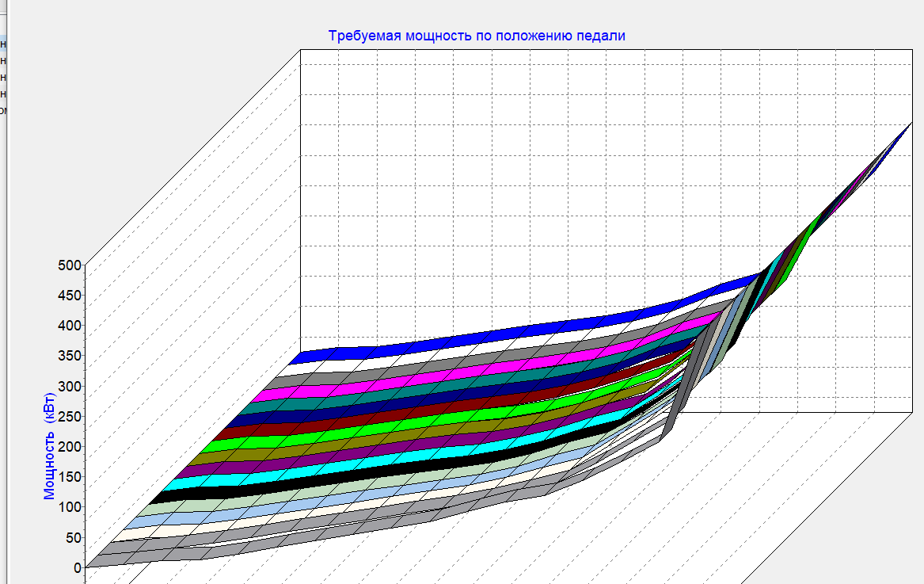Select the last visible row in left list
The height and width of the screenshot is (584, 924).
[3, 110]
